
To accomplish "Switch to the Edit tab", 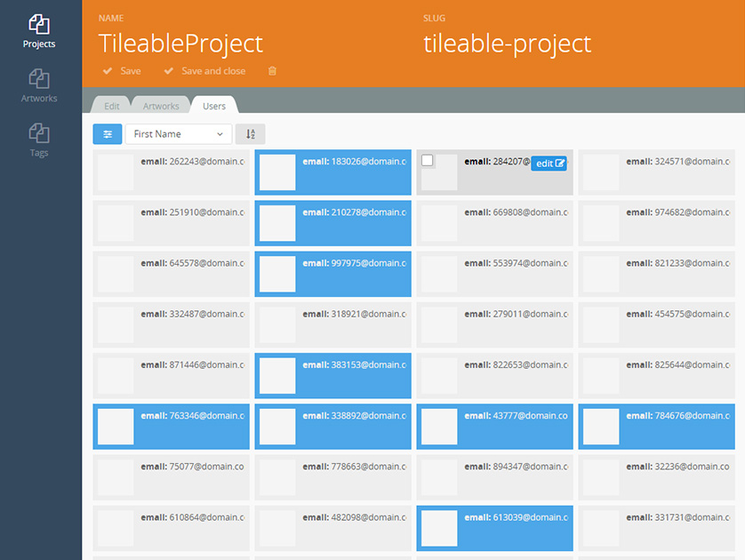I will point(111,106).
